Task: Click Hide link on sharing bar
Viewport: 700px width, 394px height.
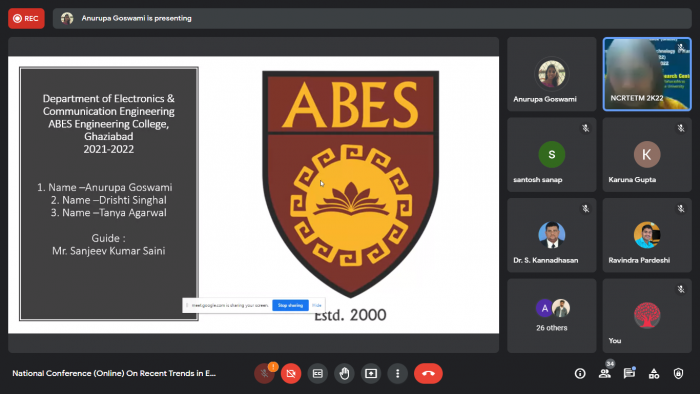Action: 317,305
